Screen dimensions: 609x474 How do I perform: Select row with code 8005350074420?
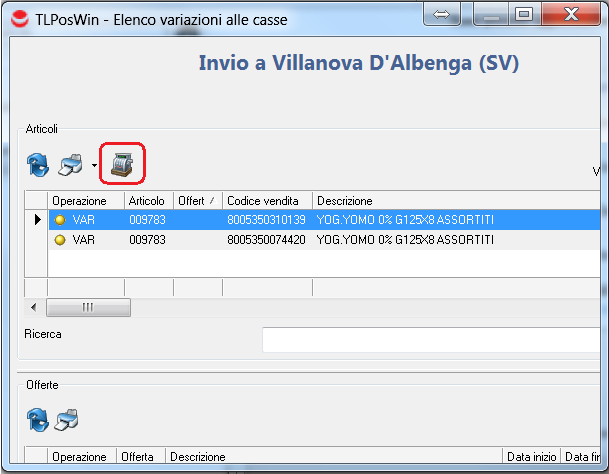pos(324,240)
